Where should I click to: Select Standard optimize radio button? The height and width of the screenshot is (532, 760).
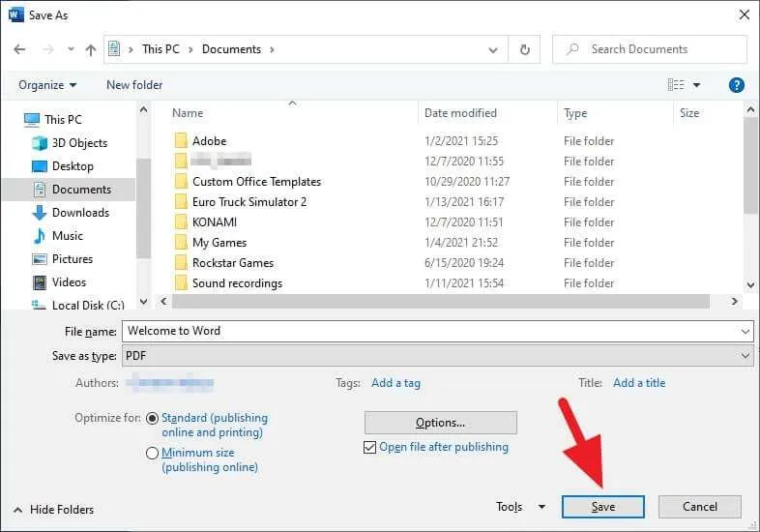pos(152,418)
